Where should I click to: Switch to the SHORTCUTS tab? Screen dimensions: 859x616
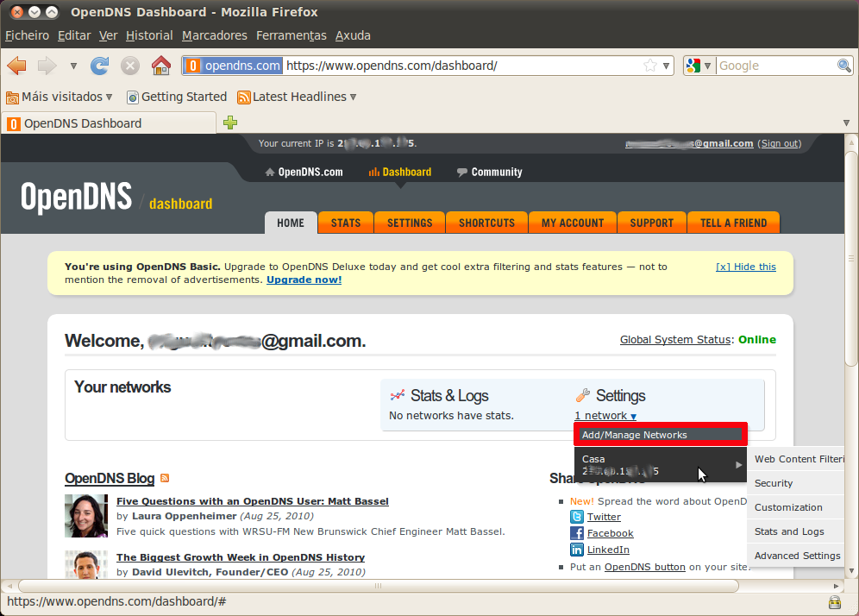(486, 223)
